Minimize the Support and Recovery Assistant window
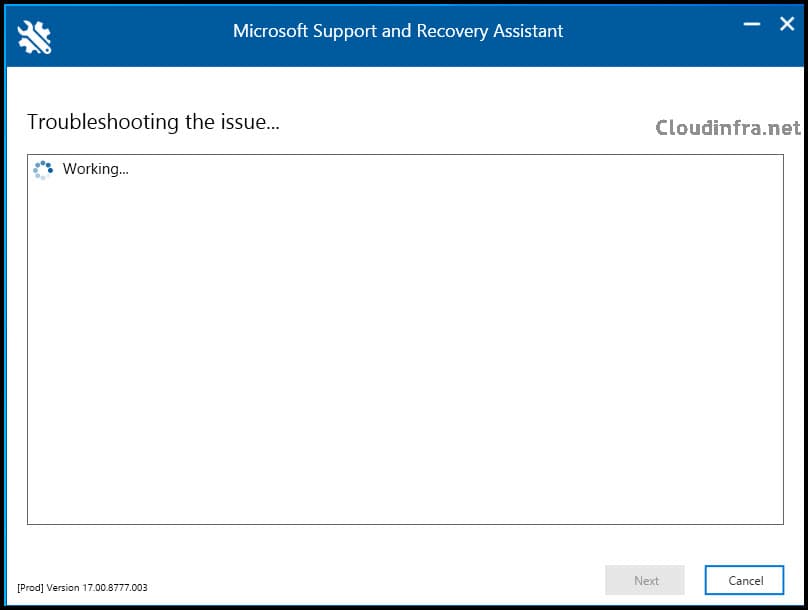Viewport: 808px width, 610px height. (752, 24)
